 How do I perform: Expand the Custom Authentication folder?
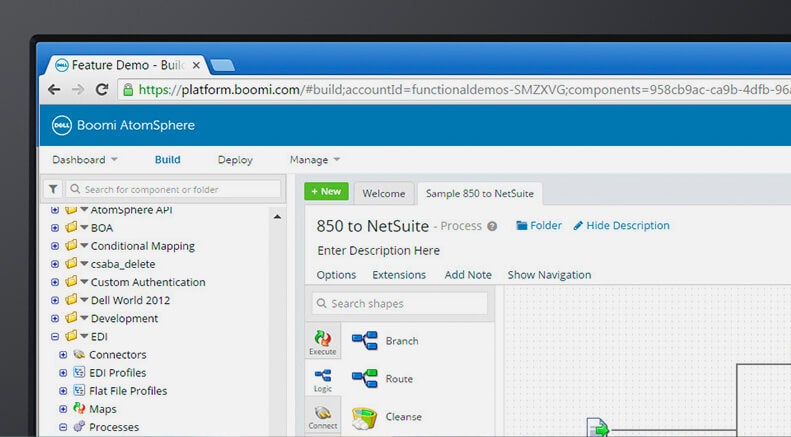(55, 283)
